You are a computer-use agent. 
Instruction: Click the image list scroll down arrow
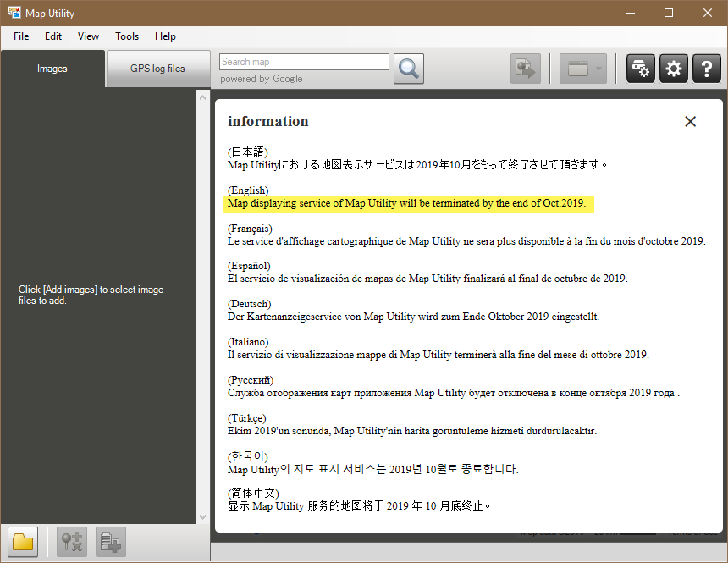pyautogui.click(x=202, y=516)
